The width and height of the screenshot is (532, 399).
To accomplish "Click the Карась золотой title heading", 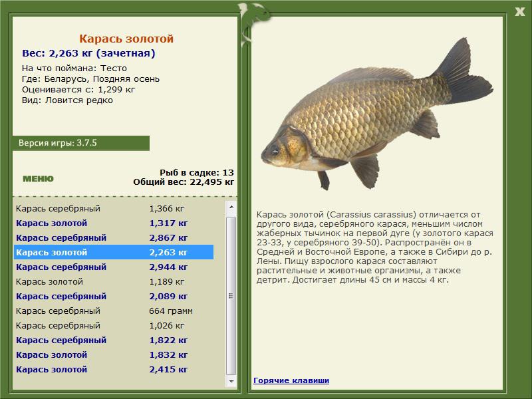I will point(126,39).
